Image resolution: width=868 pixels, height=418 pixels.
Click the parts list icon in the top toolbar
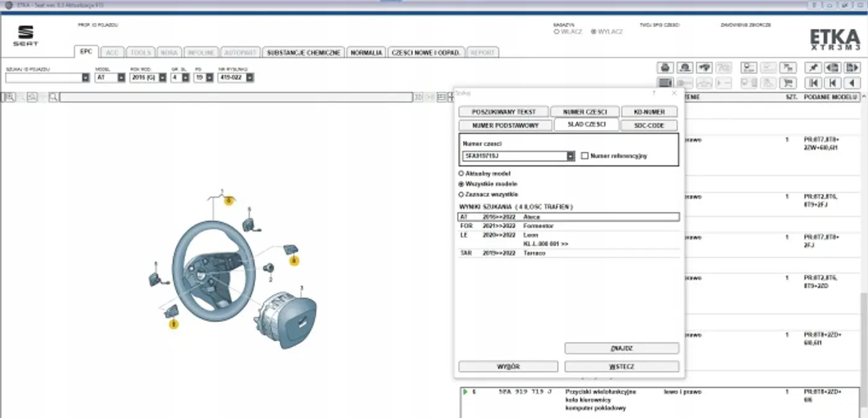click(749, 67)
